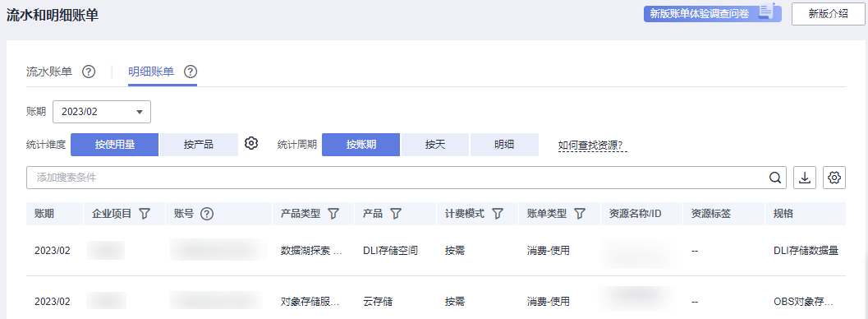
Task: Open gear settings beside 按产品 dimension
Action: click(251, 143)
